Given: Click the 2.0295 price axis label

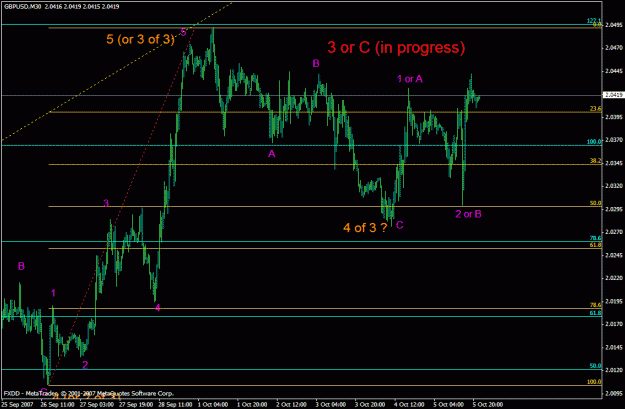Looking at the screenshot, I should (x=612, y=209).
